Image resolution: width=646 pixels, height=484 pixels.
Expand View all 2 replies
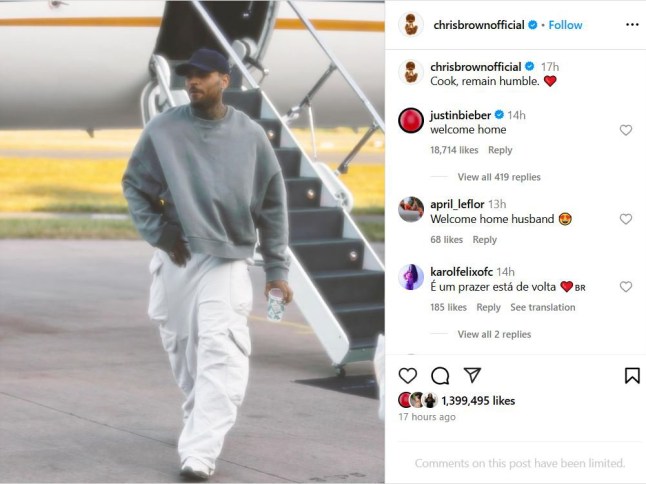pos(494,334)
